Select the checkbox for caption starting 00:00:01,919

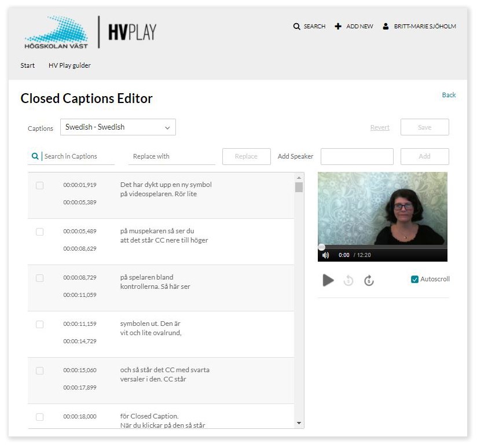pyautogui.click(x=39, y=185)
